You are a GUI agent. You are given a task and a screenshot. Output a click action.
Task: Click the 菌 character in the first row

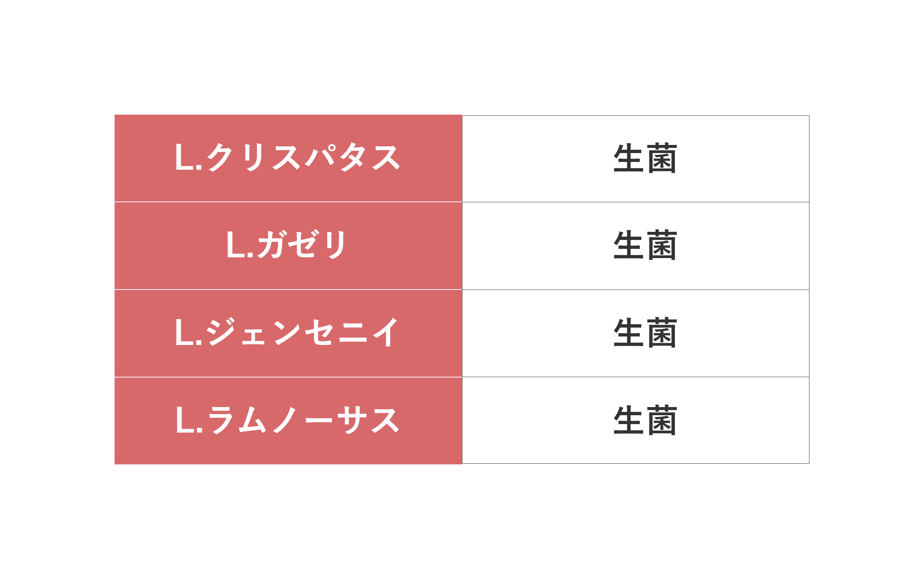662,158
